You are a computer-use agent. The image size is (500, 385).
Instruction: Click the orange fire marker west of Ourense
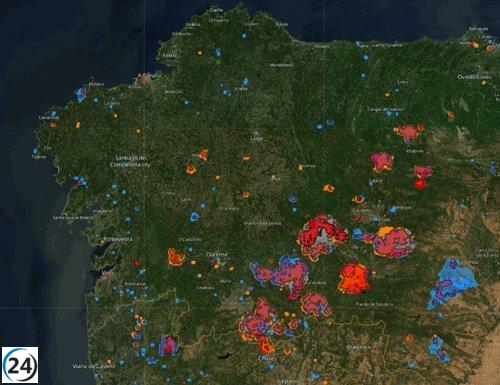(x=175, y=257)
